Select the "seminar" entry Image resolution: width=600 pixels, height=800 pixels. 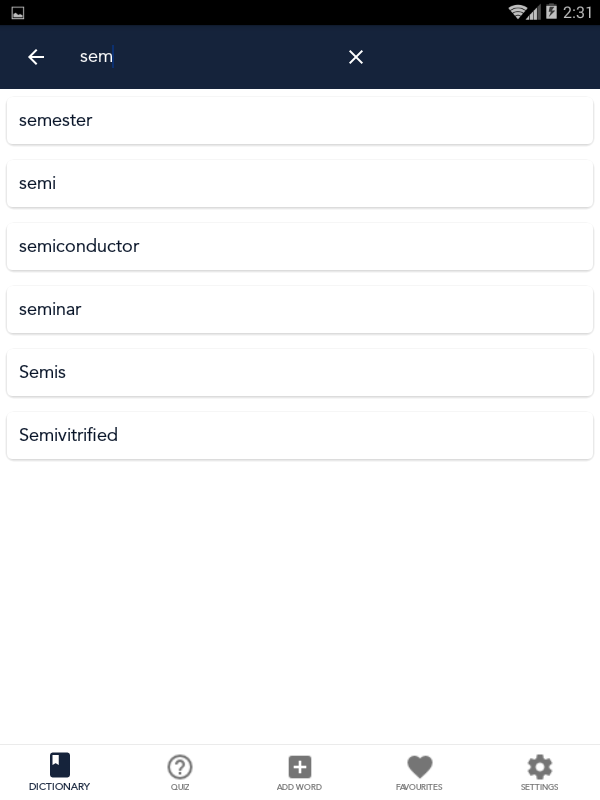coord(300,310)
